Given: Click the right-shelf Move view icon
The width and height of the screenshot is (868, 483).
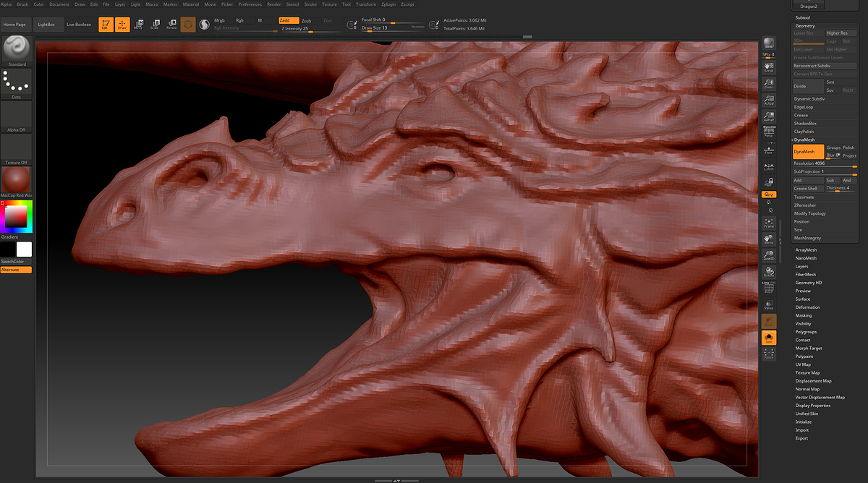Looking at the screenshot, I should (769, 239).
